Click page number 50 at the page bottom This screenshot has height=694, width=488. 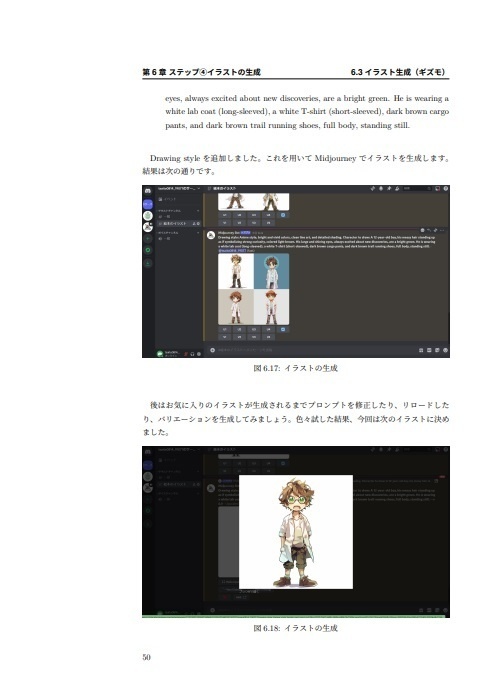pos(146,657)
